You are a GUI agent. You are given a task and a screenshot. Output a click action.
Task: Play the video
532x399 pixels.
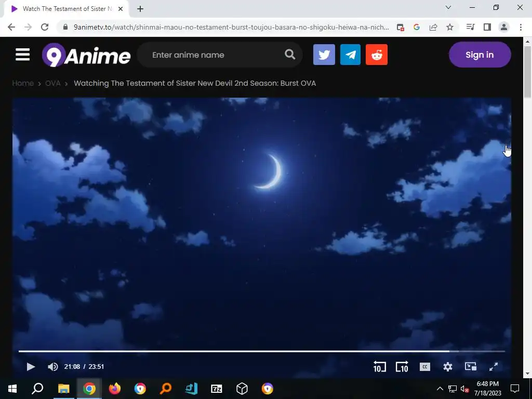(31, 366)
